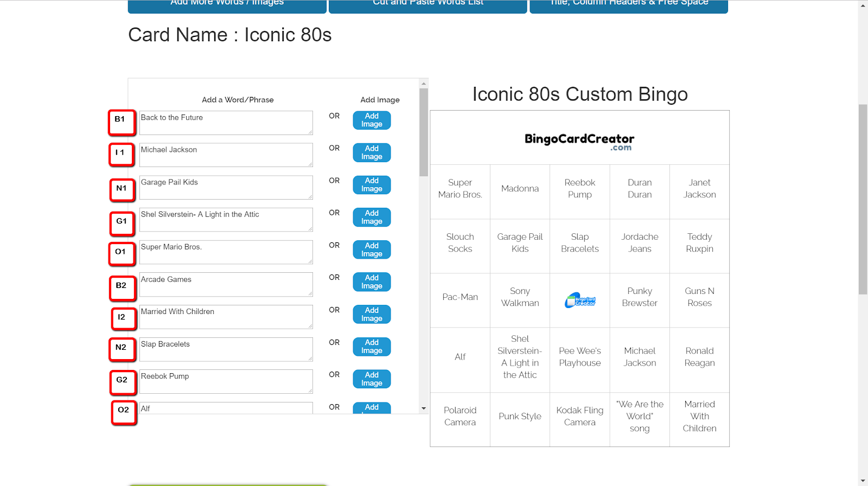Add an image for the Shel Silverstein entry

(372, 218)
